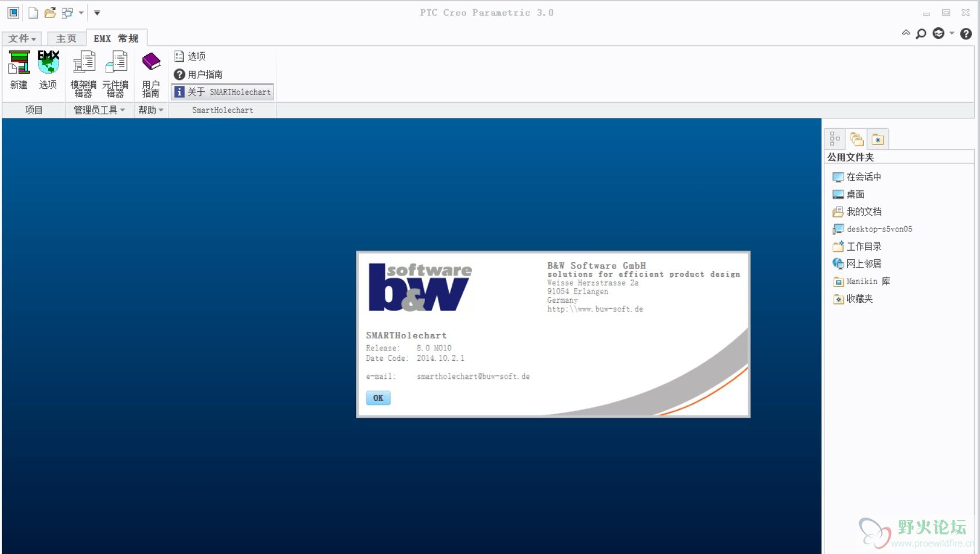Launch the 元件编辑器 component editor
980x554 pixels.
(x=116, y=73)
